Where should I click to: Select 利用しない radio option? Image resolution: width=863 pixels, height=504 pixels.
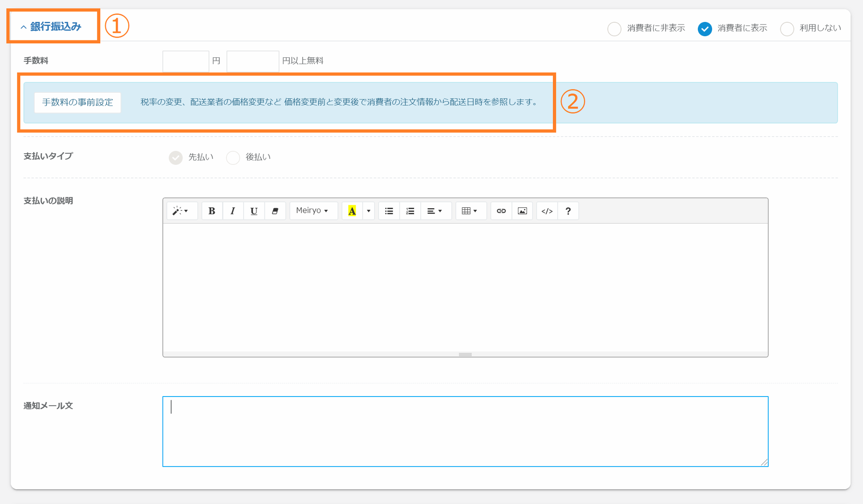click(x=787, y=29)
